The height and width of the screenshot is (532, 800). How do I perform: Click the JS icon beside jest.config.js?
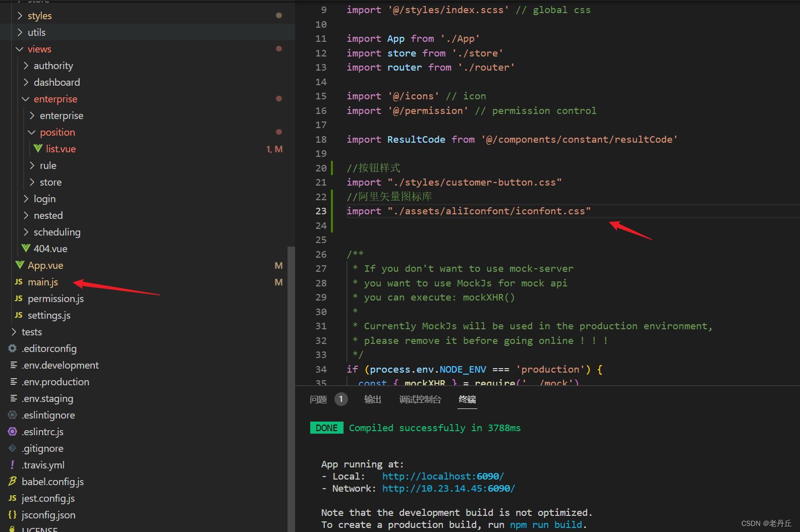13,498
